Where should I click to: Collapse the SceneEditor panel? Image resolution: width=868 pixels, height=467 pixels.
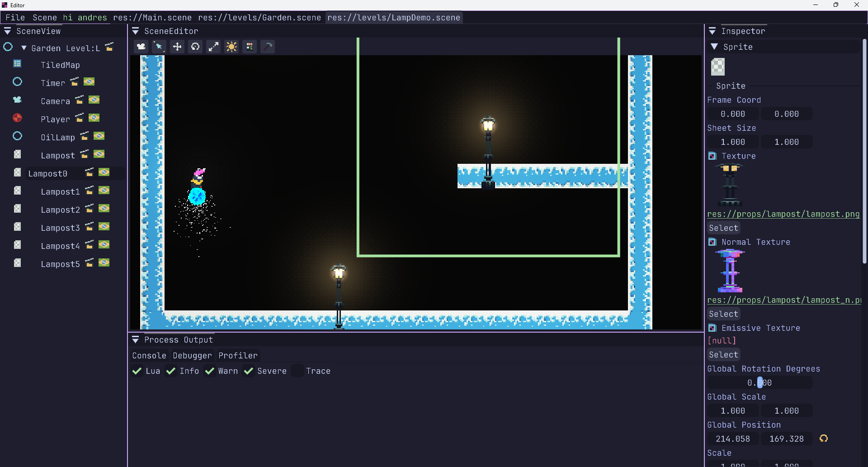click(x=135, y=31)
